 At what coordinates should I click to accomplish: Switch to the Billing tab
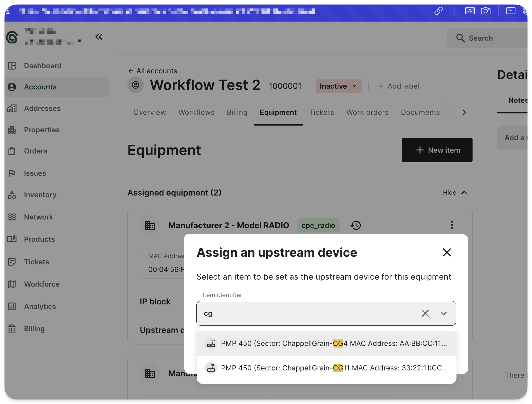237,112
